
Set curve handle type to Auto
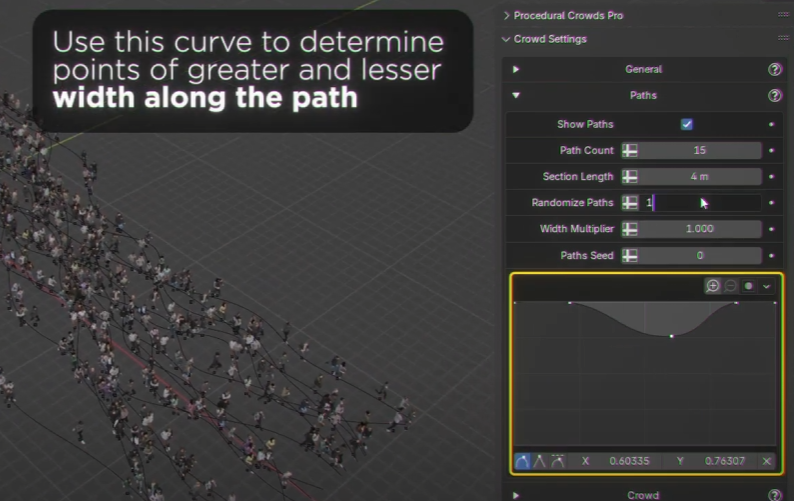(523, 461)
